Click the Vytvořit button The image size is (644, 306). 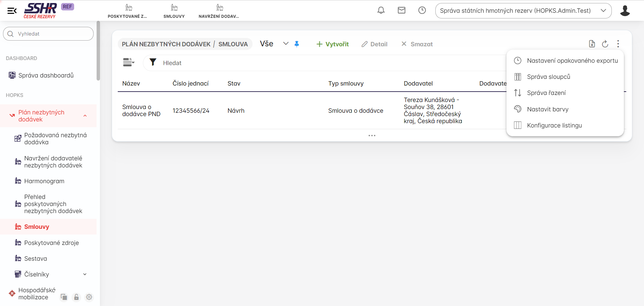[332, 44]
